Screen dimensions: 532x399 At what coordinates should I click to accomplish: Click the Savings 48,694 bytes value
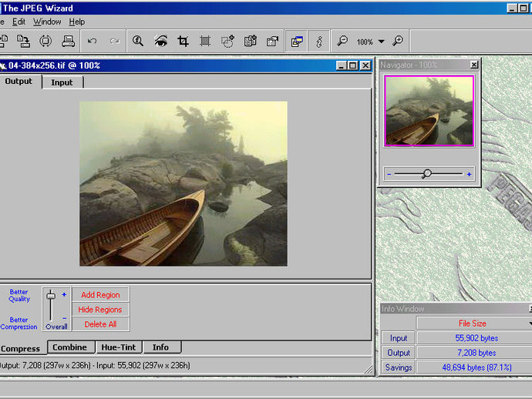coord(476,367)
